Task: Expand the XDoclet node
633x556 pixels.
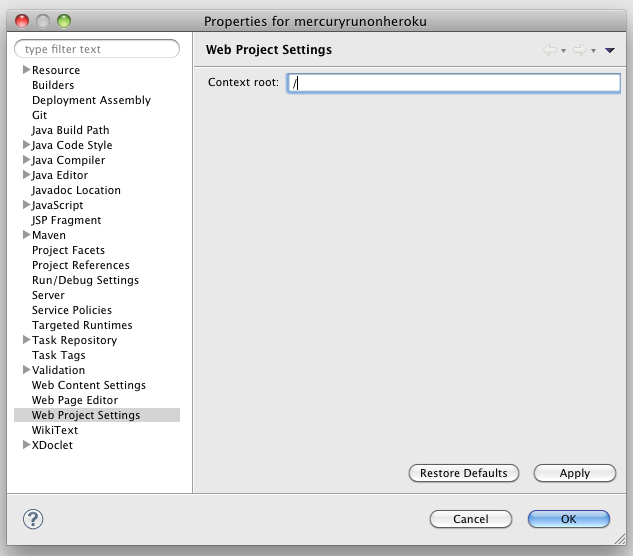Action: click(x=26, y=445)
